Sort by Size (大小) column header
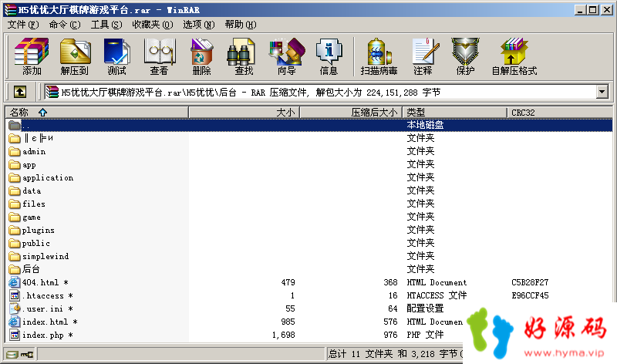Image resolution: width=617 pixels, height=364 pixels. (244, 113)
